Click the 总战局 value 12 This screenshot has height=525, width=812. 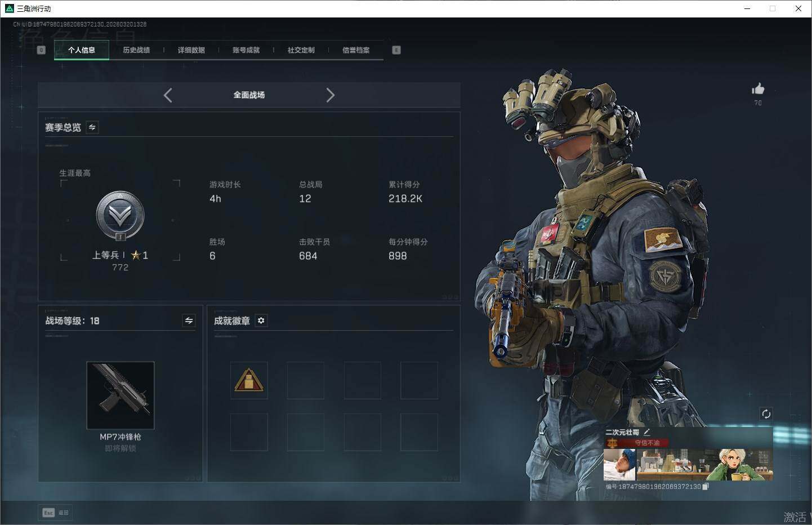305,199
